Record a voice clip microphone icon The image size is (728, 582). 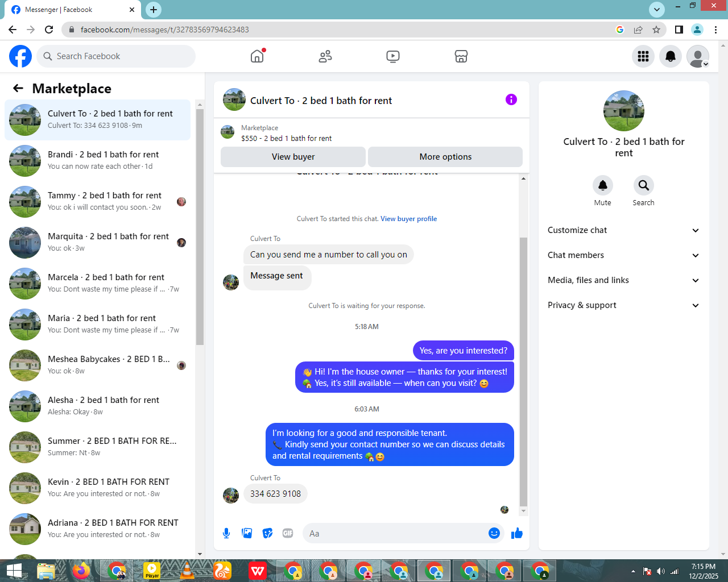pos(226,533)
